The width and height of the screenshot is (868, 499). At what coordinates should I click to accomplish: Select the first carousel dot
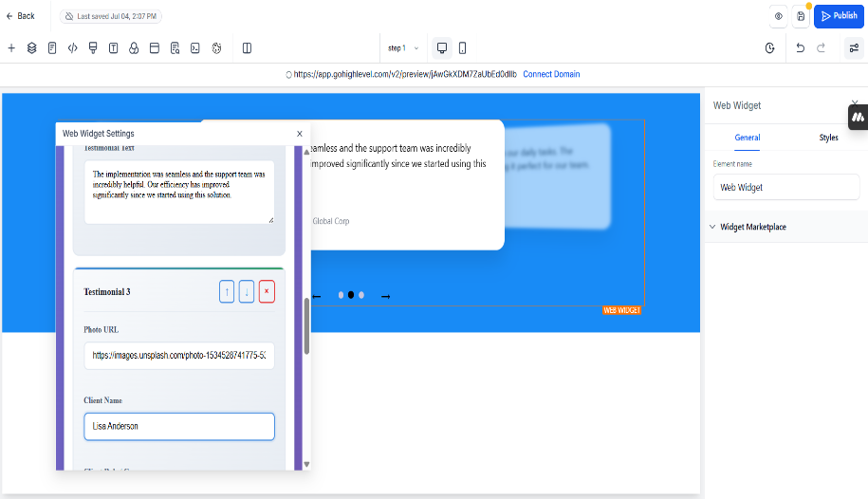click(341, 295)
